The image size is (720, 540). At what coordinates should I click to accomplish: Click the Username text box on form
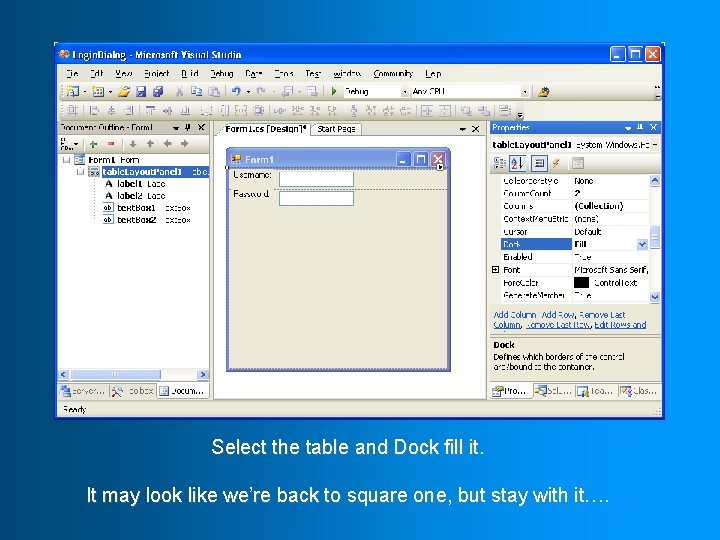pyautogui.click(x=316, y=179)
